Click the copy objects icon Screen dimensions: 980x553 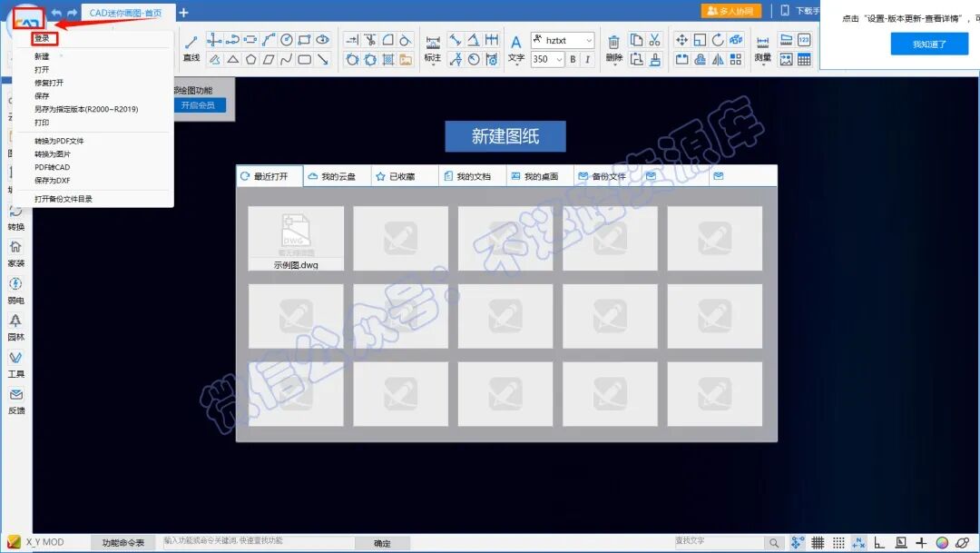click(x=636, y=40)
